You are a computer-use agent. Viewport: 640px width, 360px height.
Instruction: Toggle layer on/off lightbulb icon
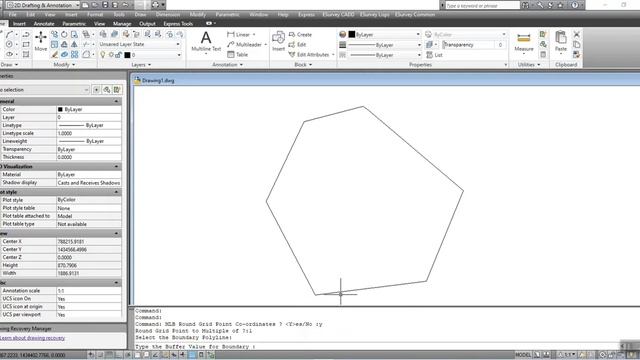(x=103, y=55)
